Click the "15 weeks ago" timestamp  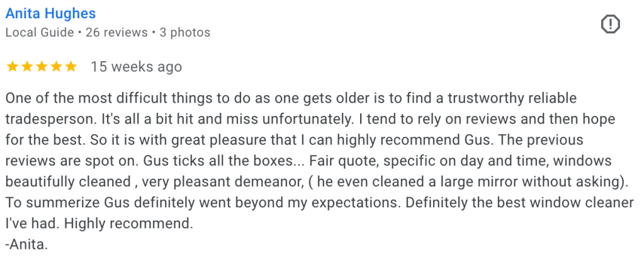click(x=136, y=66)
